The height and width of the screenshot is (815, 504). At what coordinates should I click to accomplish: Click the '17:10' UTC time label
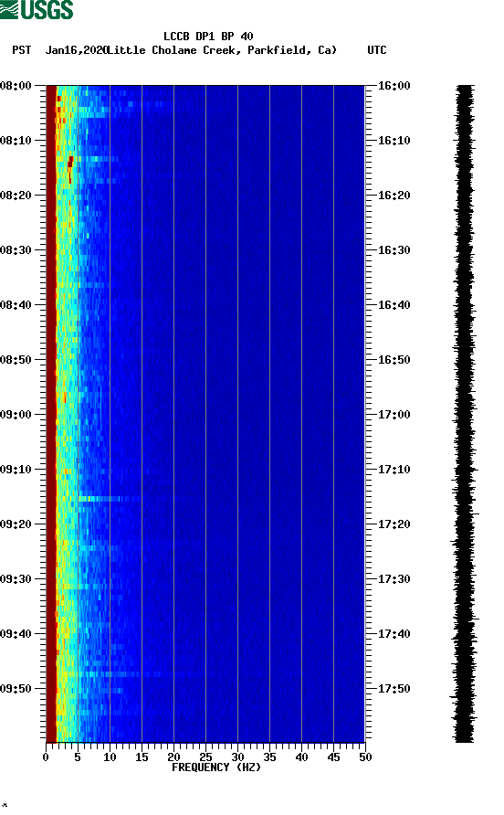tap(394, 470)
